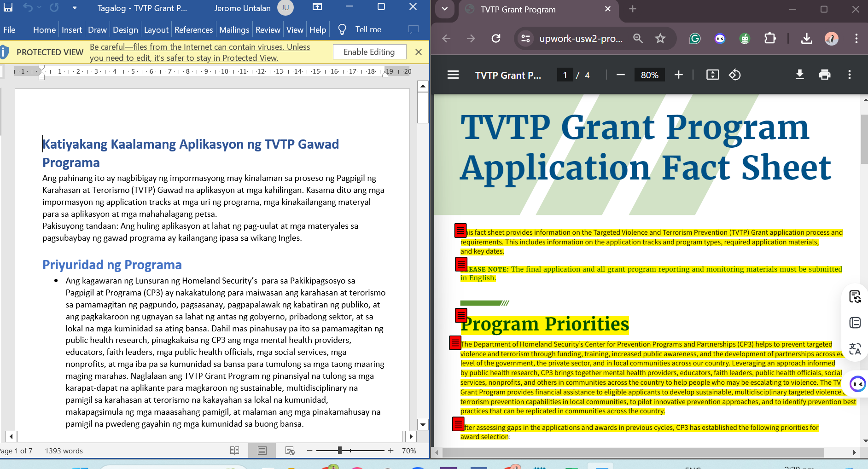Click the browser profile avatar

832,39
